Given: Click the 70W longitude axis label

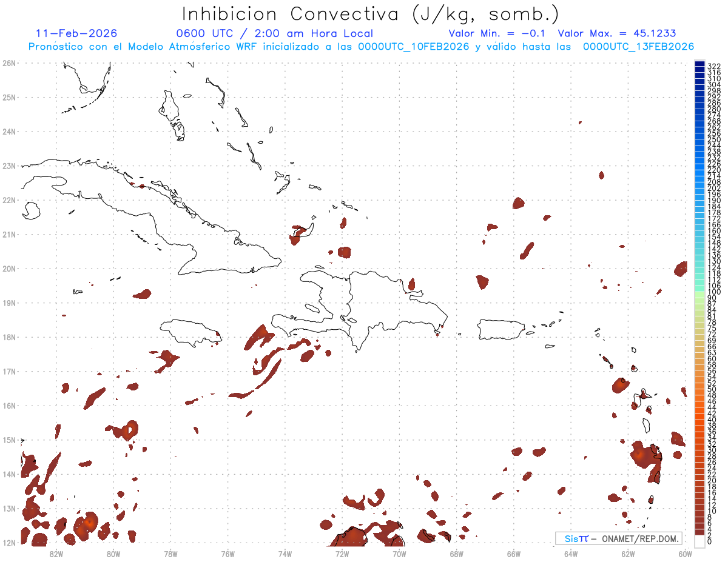Looking at the screenshot, I should 399,554.
